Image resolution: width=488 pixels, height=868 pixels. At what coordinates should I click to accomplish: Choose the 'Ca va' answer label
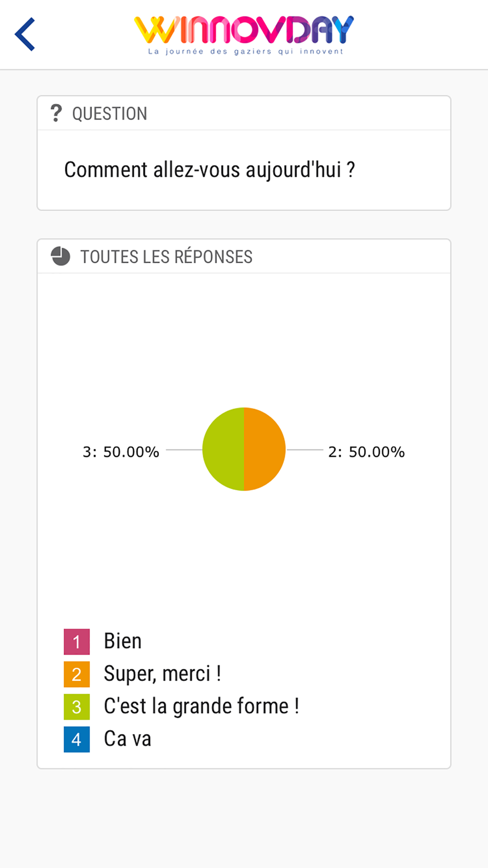click(127, 739)
